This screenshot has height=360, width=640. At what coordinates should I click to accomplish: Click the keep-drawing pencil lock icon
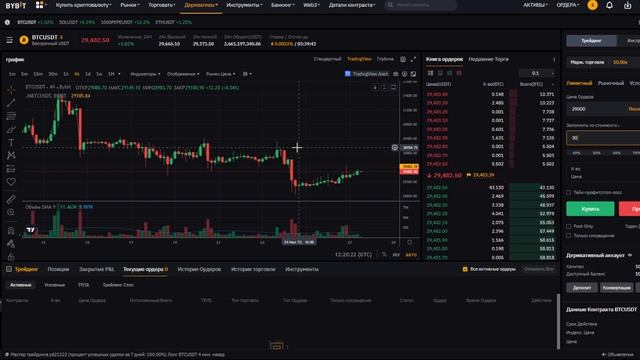coord(11,244)
